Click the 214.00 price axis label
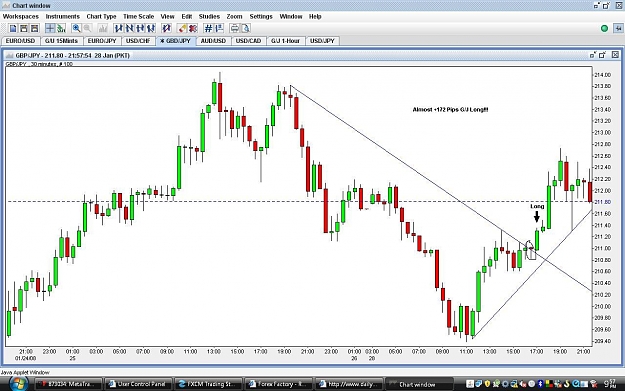Viewport: 625px width, 391px height. click(603, 75)
